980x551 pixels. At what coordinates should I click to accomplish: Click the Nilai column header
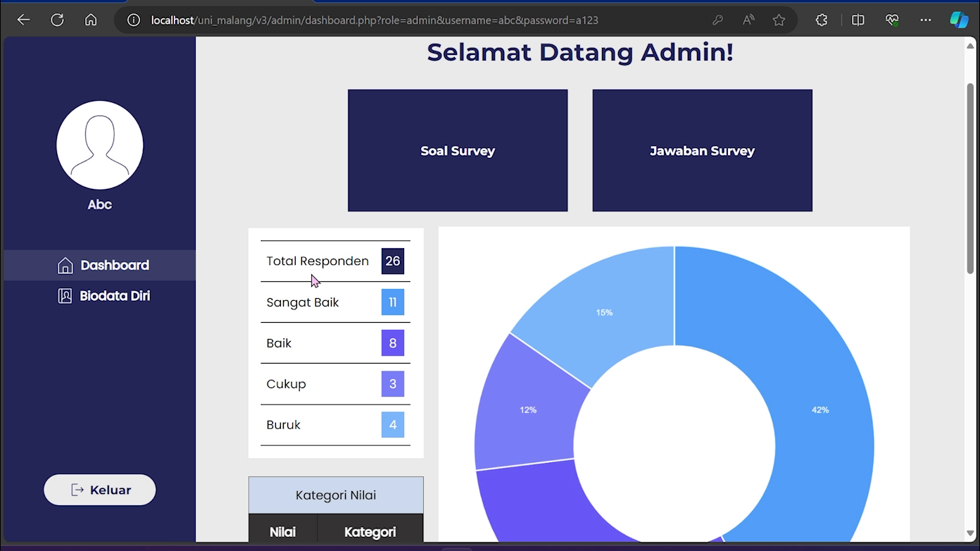tap(283, 532)
